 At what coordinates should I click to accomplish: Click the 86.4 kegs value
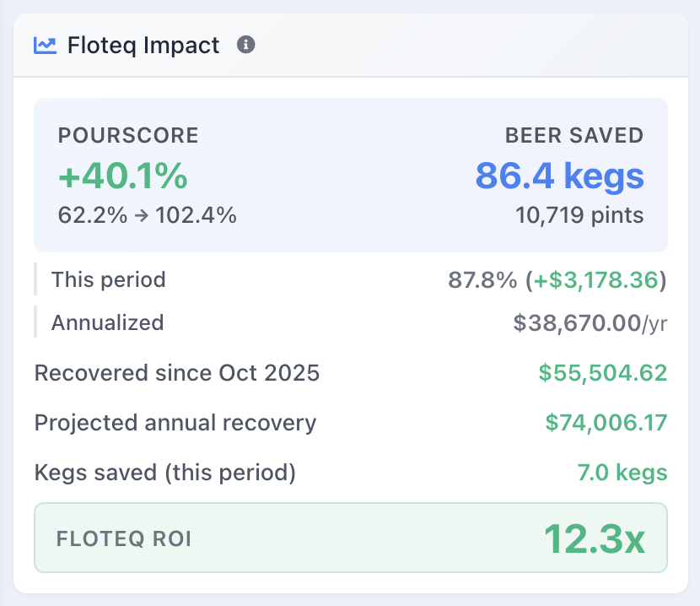(x=560, y=176)
